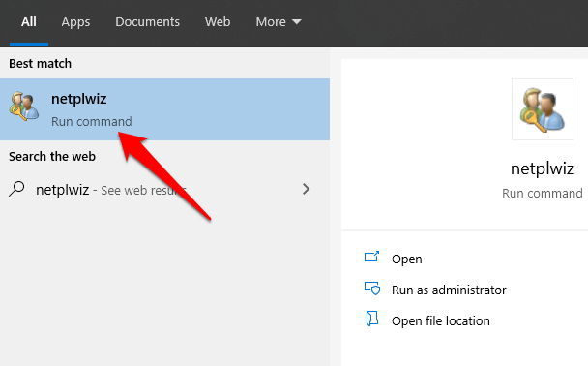Switch to the All search tab
The width and height of the screenshot is (588, 366).
29,22
